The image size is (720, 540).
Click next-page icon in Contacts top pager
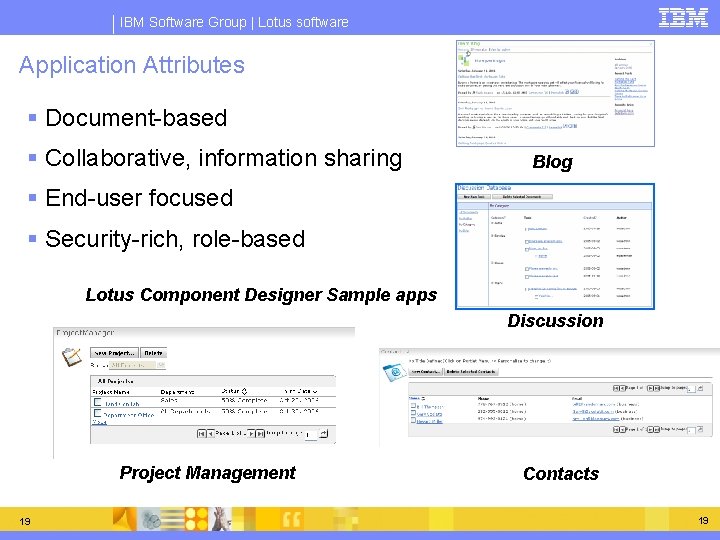(650, 388)
